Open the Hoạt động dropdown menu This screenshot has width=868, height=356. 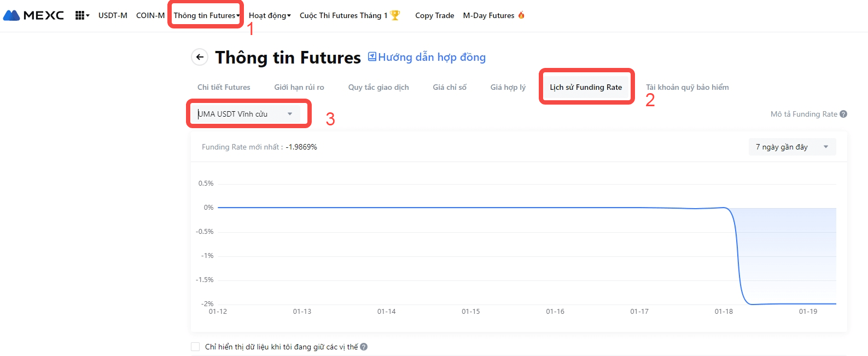270,15
